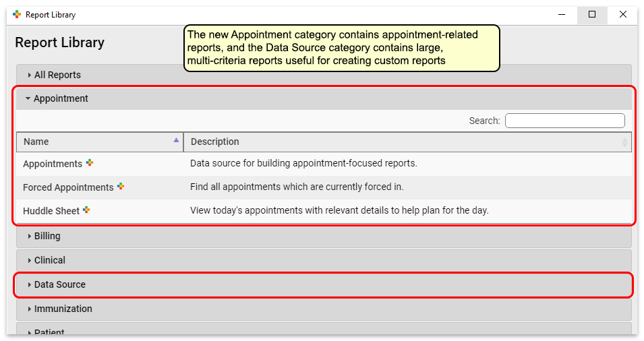Close the Report Library window
This screenshot has width=644, height=341.
[622, 15]
